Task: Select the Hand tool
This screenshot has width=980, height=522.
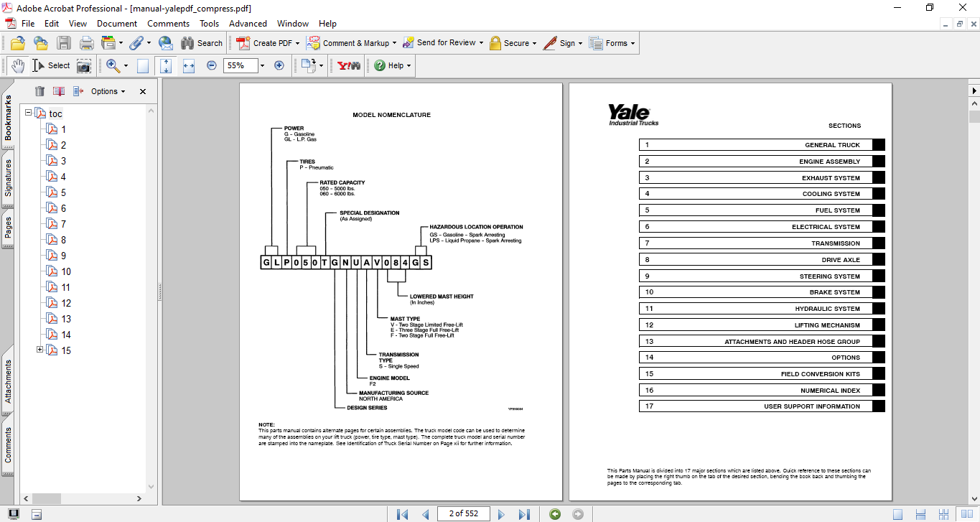Action: [x=17, y=66]
